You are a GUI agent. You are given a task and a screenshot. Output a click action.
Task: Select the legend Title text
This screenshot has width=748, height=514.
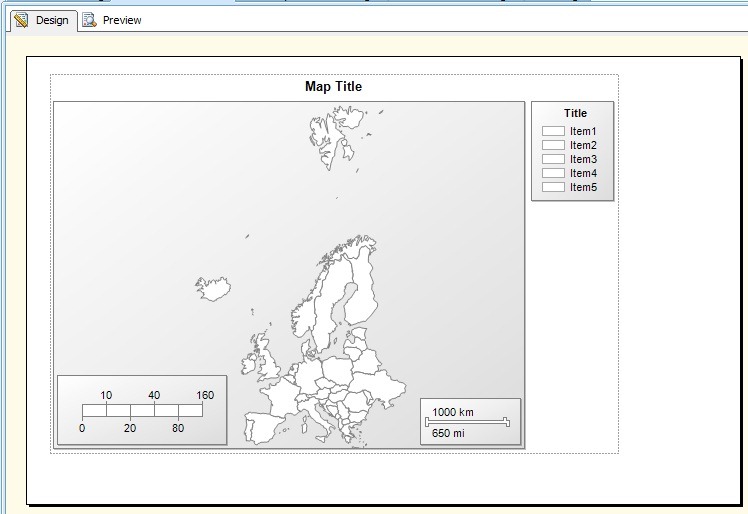(575, 113)
